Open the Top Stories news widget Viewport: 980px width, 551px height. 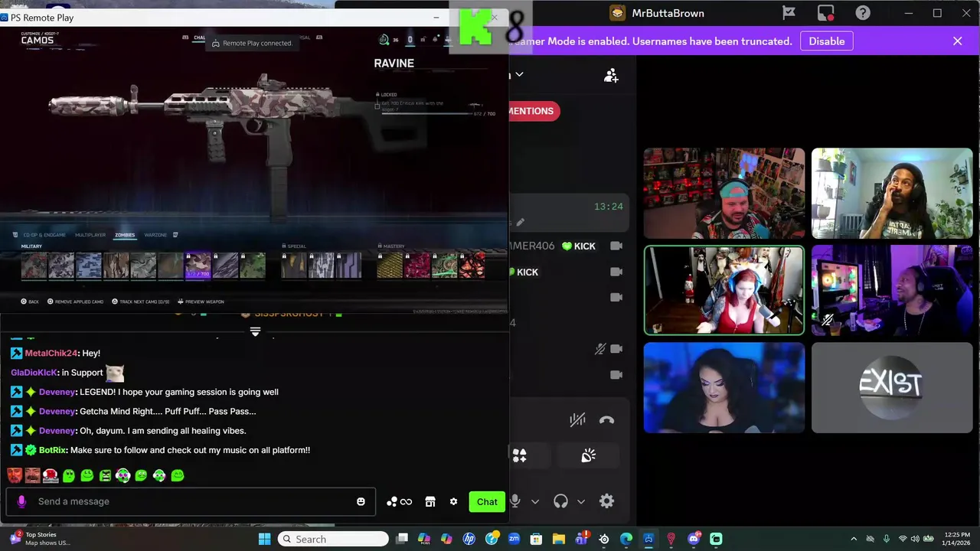tap(40, 539)
